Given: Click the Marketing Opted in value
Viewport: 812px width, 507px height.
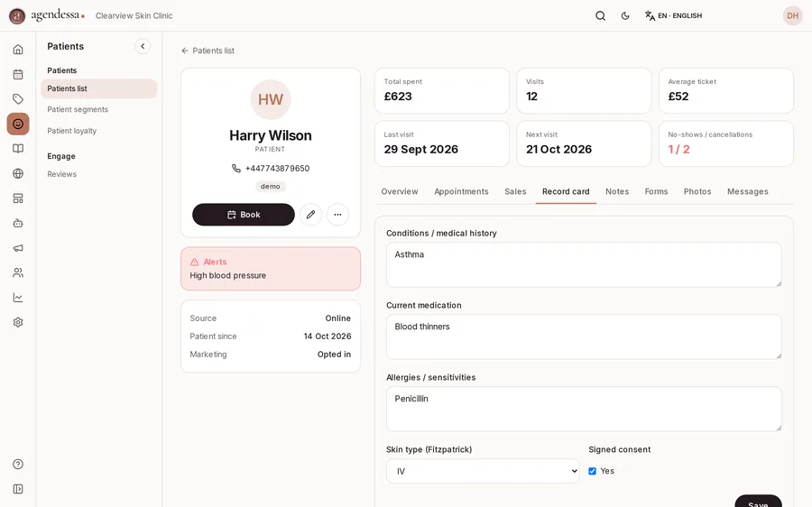Looking at the screenshot, I should (334, 355).
